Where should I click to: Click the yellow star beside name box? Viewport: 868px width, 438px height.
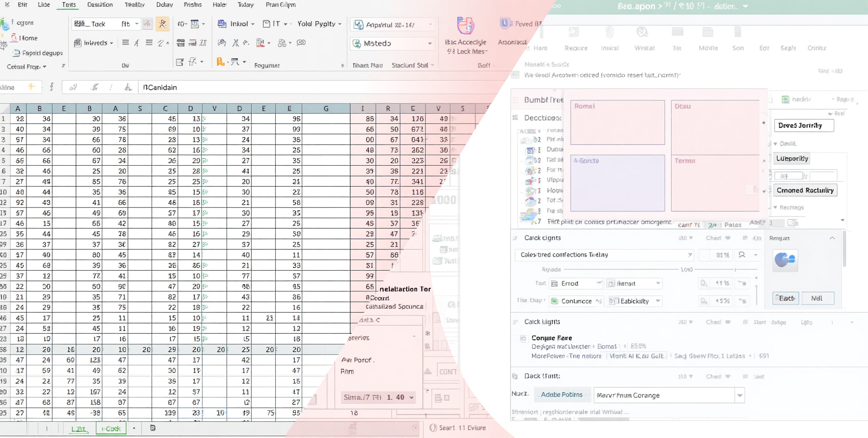pyautogui.click(x=31, y=87)
